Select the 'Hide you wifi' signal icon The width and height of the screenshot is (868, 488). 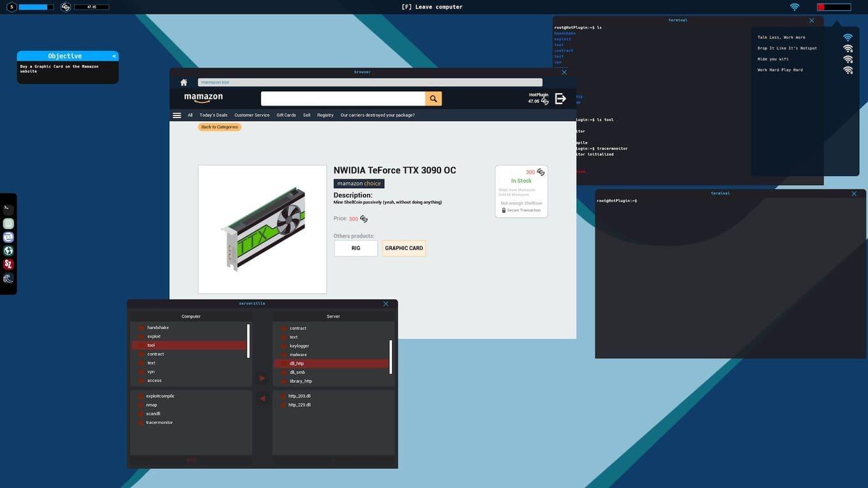pos(848,59)
